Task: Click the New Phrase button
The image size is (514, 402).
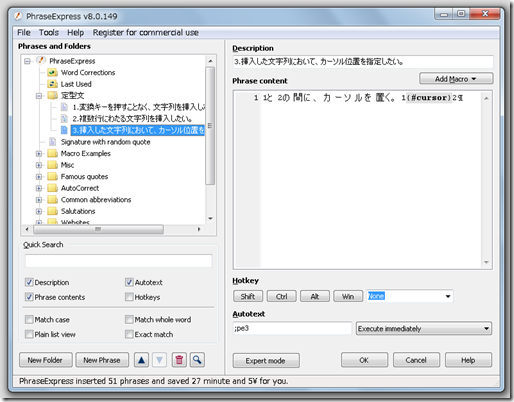Action: pyautogui.click(x=102, y=360)
